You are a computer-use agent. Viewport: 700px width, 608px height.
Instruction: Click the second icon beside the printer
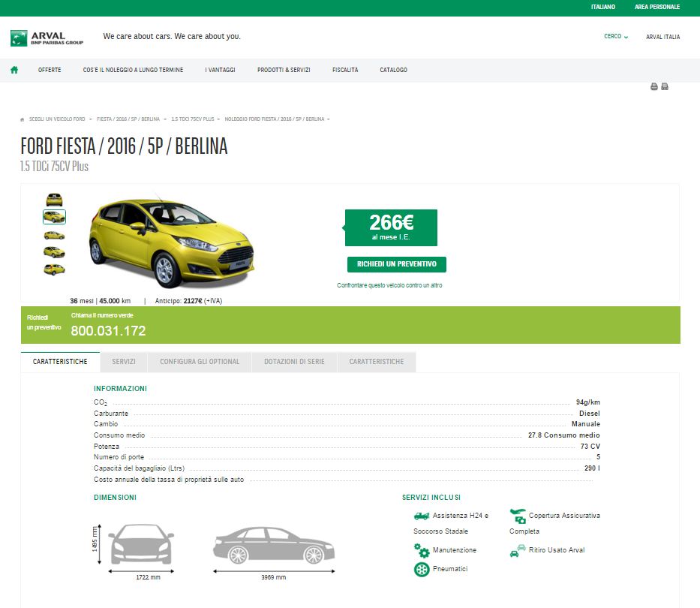pos(665,87)
